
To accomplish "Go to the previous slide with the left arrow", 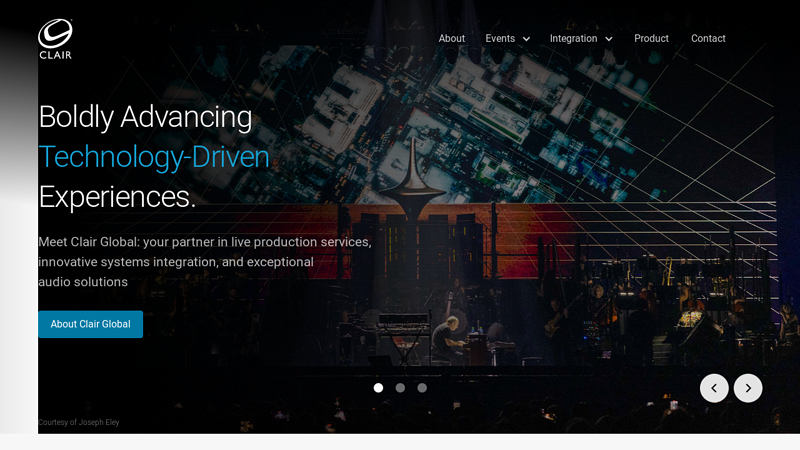I will point(714,388).
